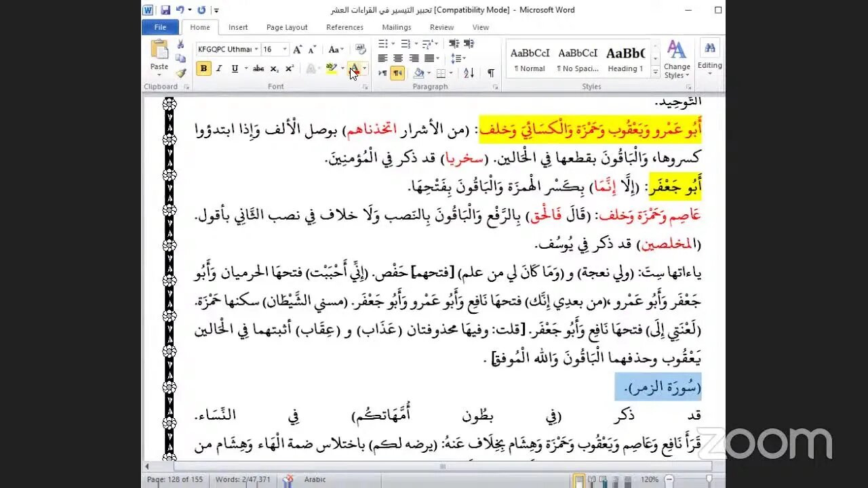868x488 pixels.
Task: Align text left
Action: (382, 59)
